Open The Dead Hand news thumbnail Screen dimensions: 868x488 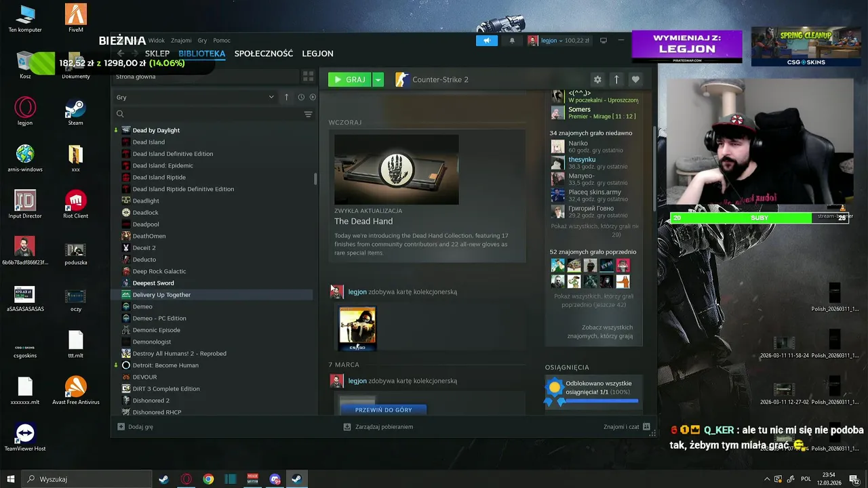tap(397, 169)
